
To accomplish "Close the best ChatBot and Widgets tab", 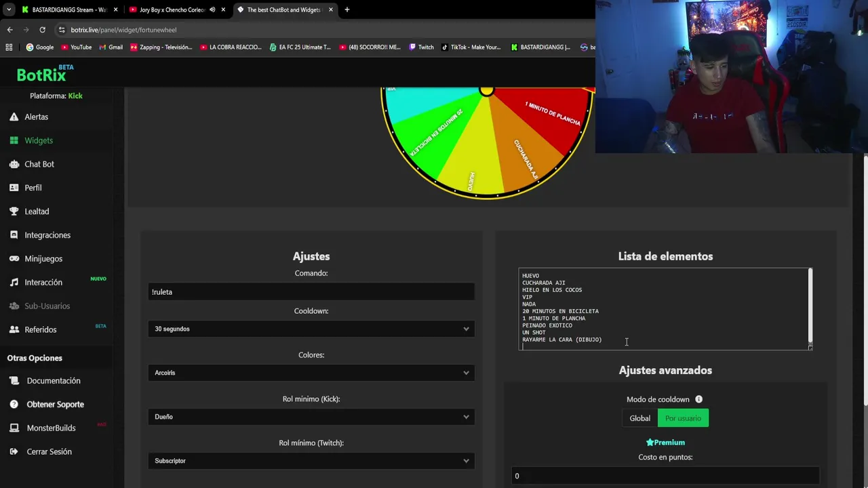I will 330,9.
